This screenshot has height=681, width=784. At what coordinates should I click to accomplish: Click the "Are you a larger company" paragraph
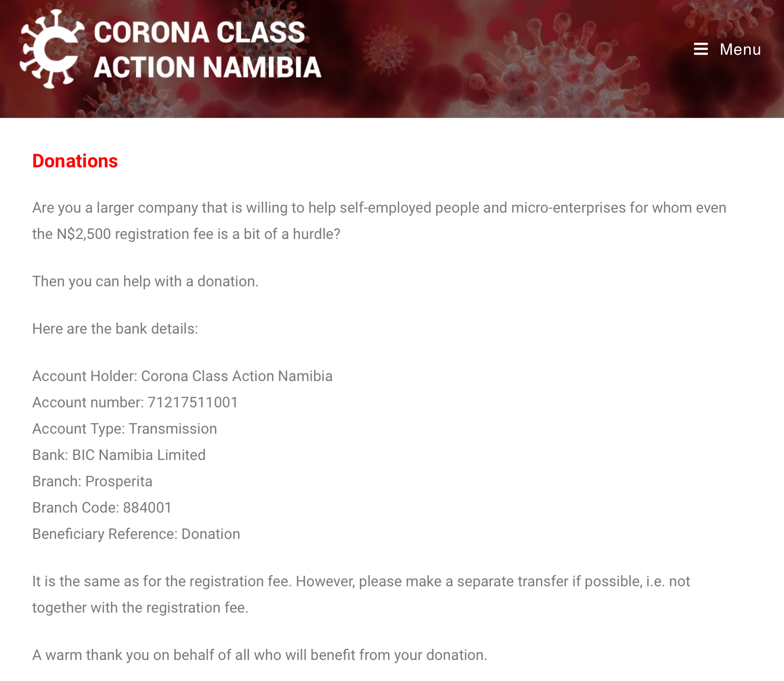pos(379,221)
